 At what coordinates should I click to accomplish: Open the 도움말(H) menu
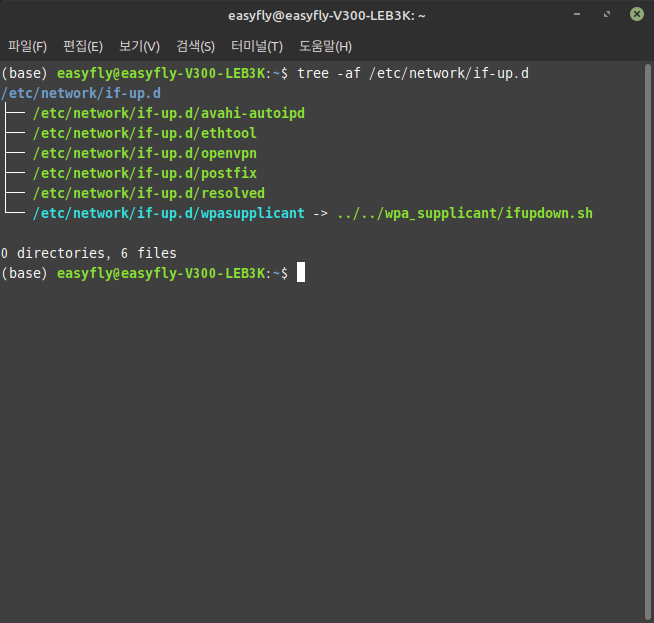pos(325,46)
